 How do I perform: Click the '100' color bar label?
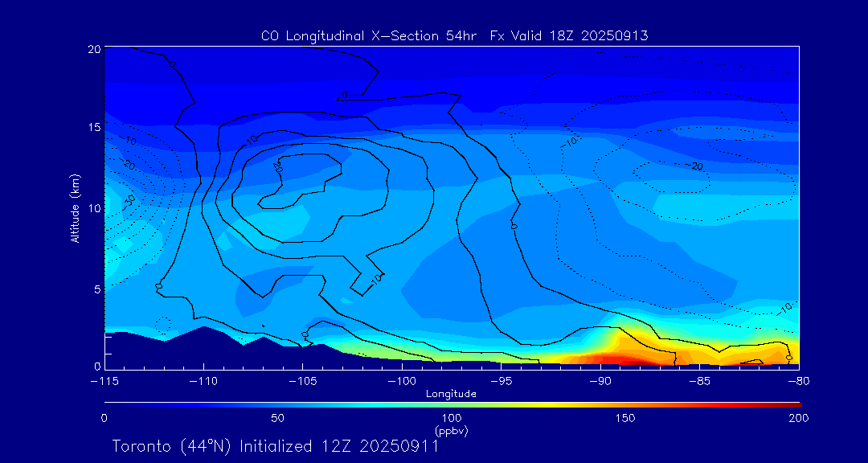pos(451,418)
